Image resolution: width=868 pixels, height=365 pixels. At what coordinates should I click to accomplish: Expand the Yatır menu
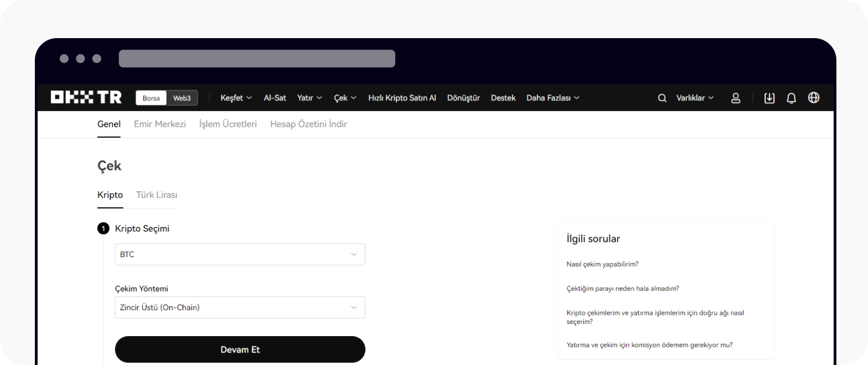309,98
